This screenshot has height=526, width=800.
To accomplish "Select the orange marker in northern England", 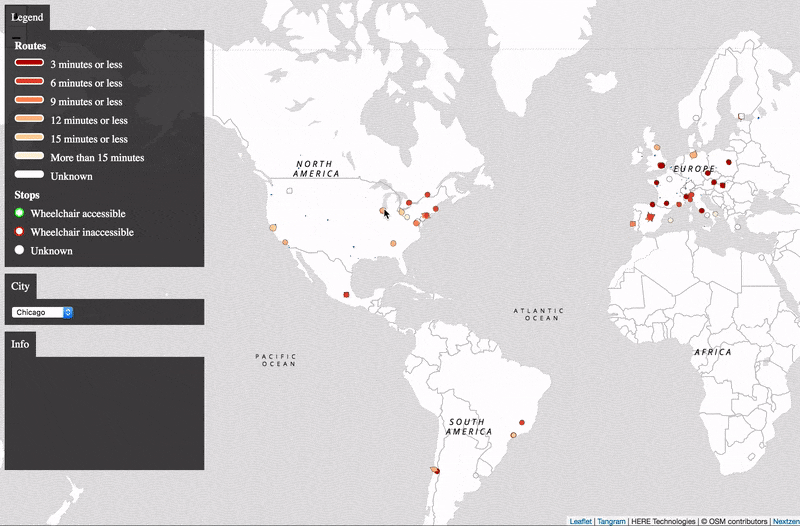I will [x=657, y=147].
